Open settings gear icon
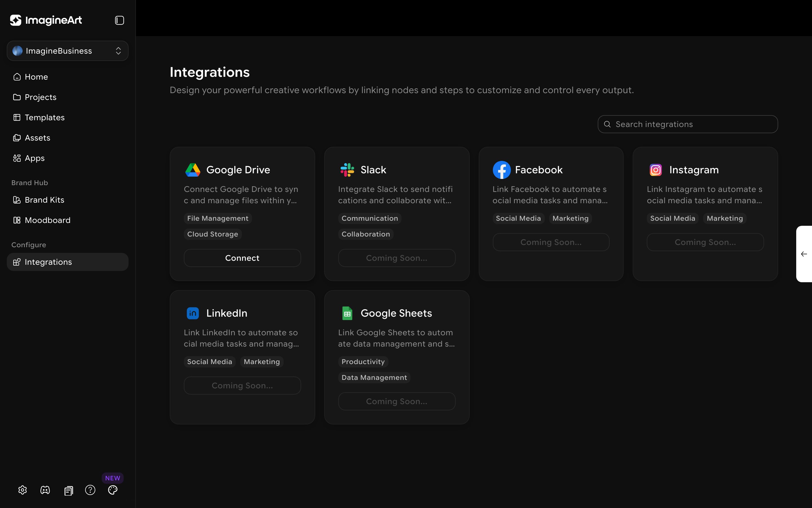812x508 pixels. [23, 490]
